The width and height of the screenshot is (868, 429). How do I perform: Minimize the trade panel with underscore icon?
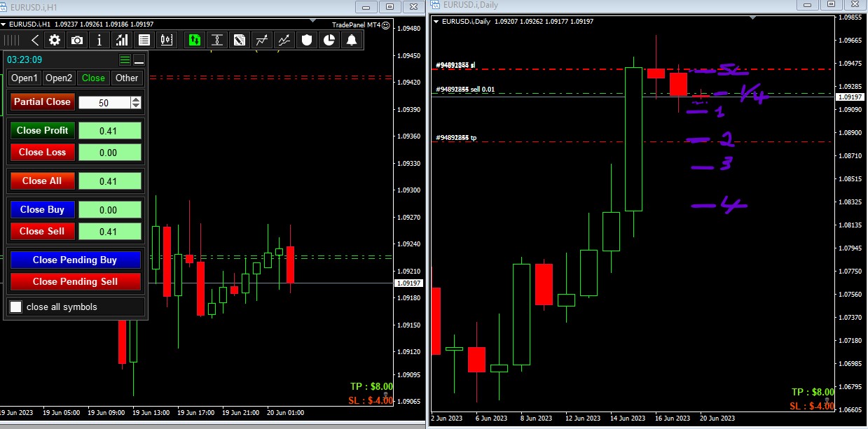coord(139,59)
